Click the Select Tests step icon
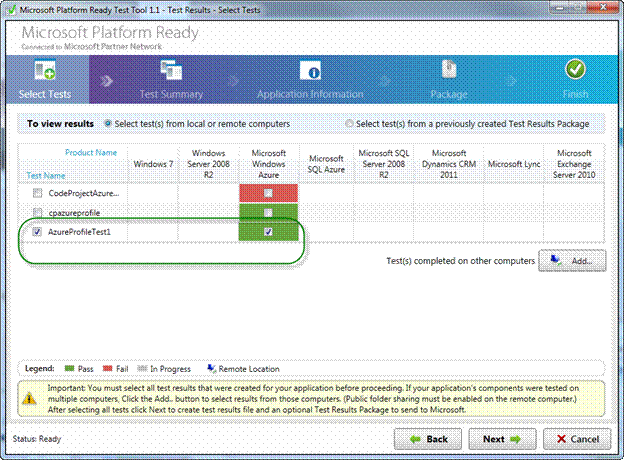Screen dimensions: 624x460 (x=45, y=70)
